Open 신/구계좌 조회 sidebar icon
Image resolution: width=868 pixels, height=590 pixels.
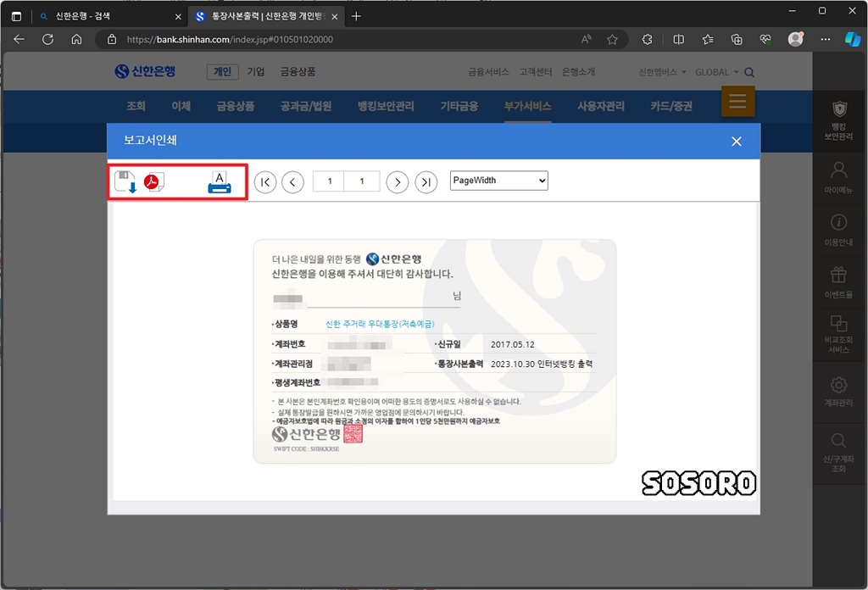[838, 452]
